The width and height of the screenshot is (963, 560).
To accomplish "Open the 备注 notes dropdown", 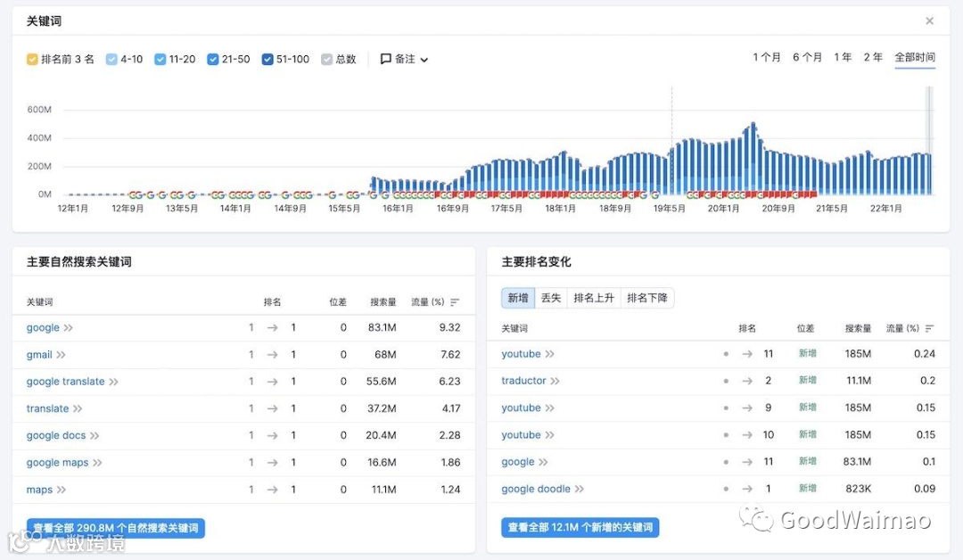I will point(404,59).
